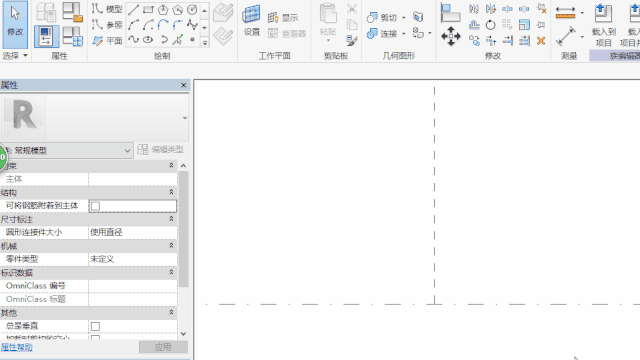The height and width of the screenshot is (360, 640).
Task: Select the Split Element tool
Action: (x=507, y=9)
